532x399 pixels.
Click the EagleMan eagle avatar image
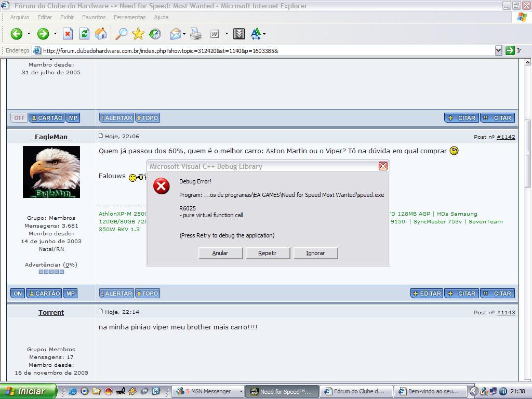click(51, 172)
